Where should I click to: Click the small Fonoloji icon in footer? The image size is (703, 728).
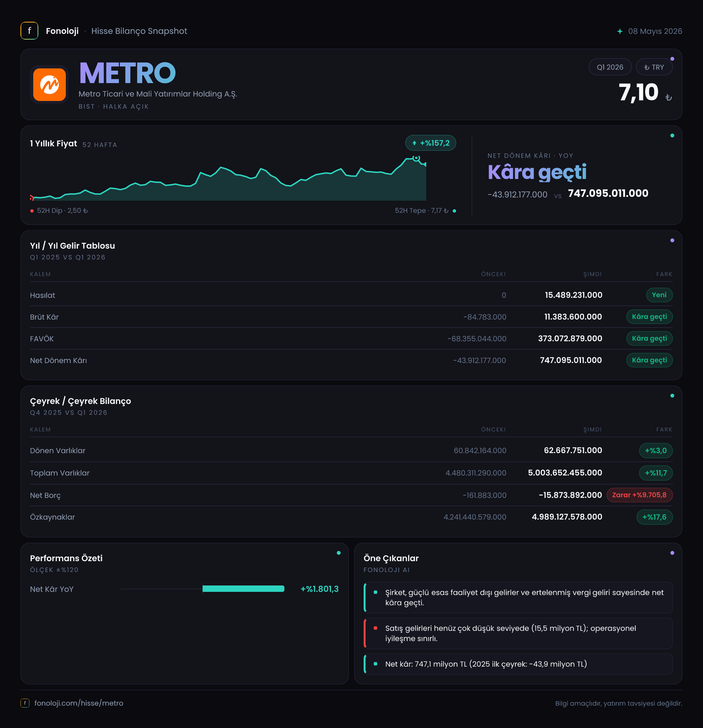point(25,703)
